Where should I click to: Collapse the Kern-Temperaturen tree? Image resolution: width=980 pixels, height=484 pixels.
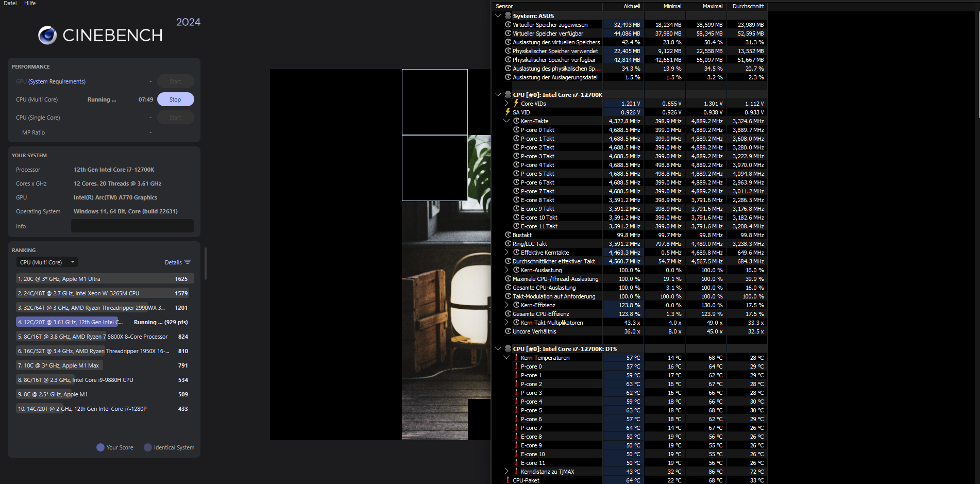click(x=506, y=358)
